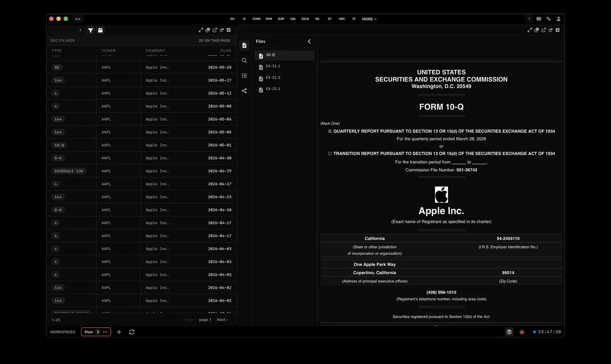The width and height of the screenshot is (611, 364).
Task: Open the calendar date picker icon
Action: 100,30
